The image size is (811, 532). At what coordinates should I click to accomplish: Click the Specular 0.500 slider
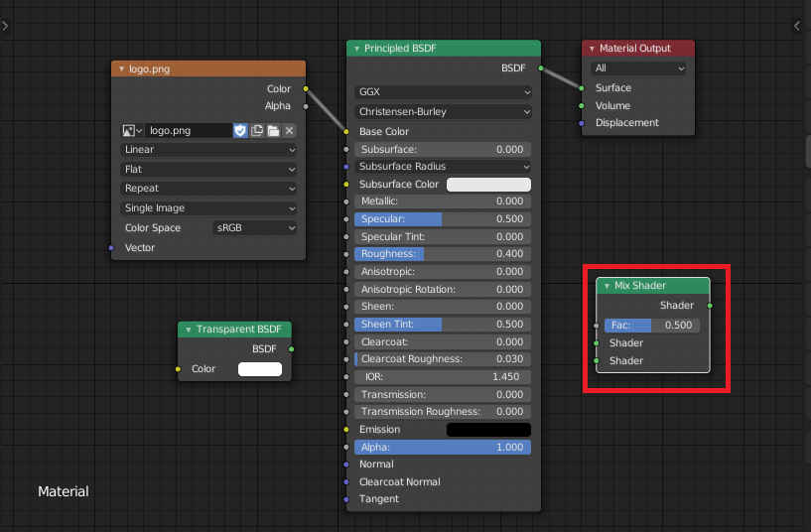click(x=443, y=219)
